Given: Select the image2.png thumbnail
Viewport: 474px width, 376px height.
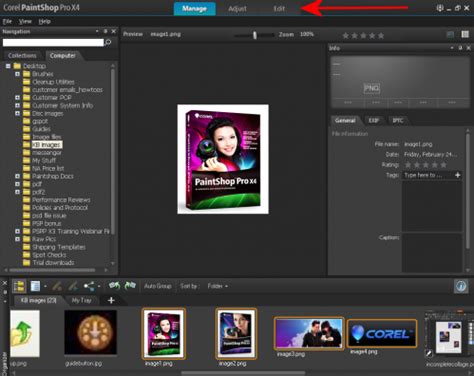Looking at the screenshot, I should (x=236, y=333).
